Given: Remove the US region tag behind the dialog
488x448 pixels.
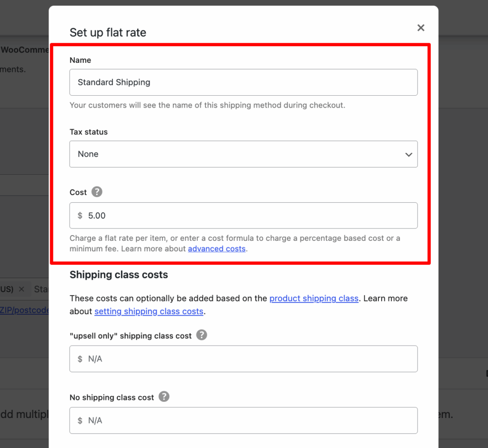Looking at the screenshot, I should click(x=21, y=289).
